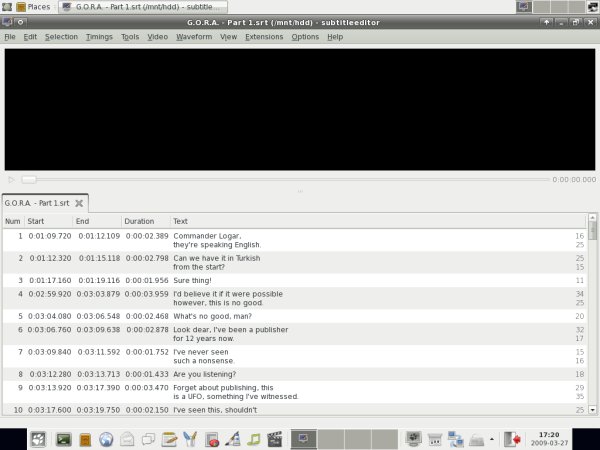Select subtitle "I've seen this, shouldn't"
The image size is (600, 450).
pos(215,410)
